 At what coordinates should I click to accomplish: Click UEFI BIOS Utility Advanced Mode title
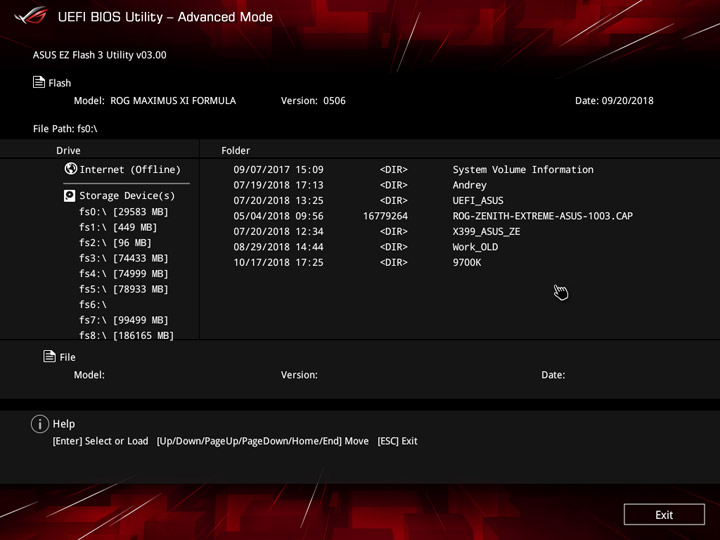[x=165, y=17]
